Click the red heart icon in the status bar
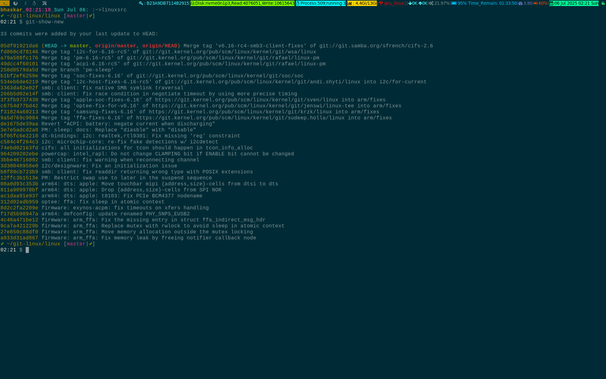Viewport: 606px width, 379px height. [381, 3]
